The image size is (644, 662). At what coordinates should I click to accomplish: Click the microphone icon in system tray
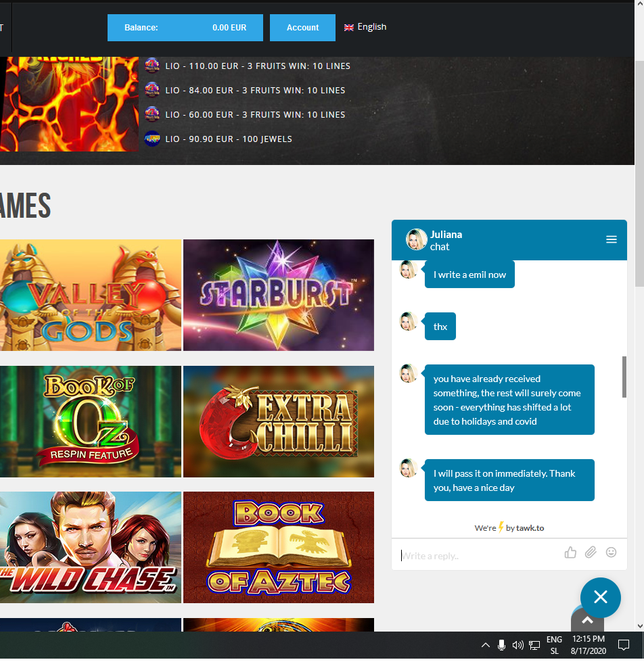tap(501, 645)
